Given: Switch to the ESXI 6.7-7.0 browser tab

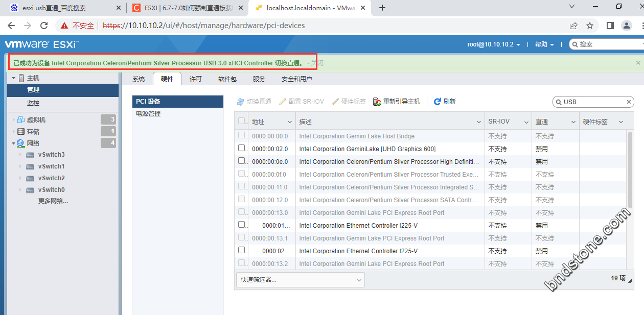Looking at the screenshot, I should [187, 8].
